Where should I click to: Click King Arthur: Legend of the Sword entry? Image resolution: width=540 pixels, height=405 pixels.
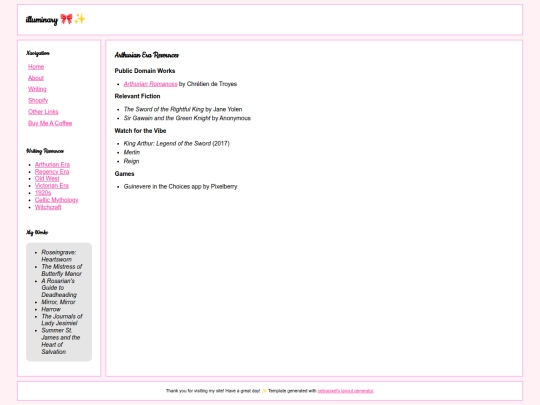tap(177, 143)
